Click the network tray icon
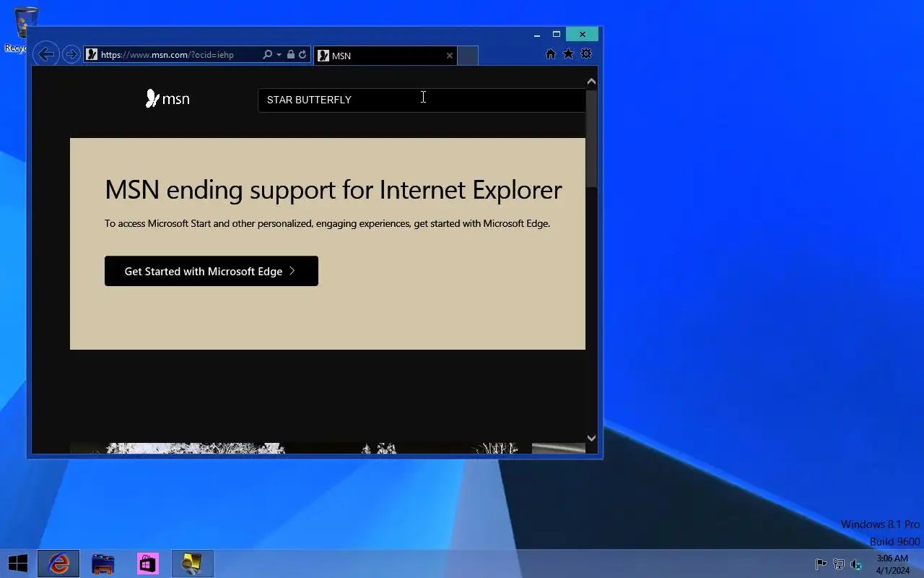 [839, 564]
